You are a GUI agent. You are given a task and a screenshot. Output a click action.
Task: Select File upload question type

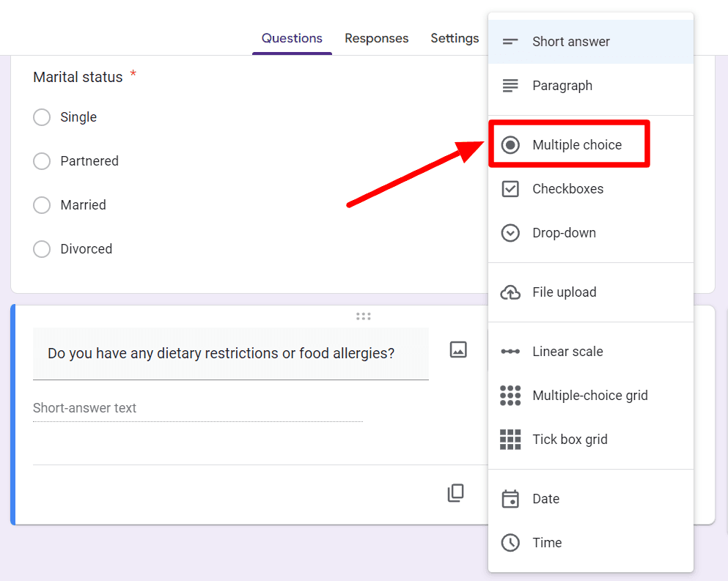[591, 292]
